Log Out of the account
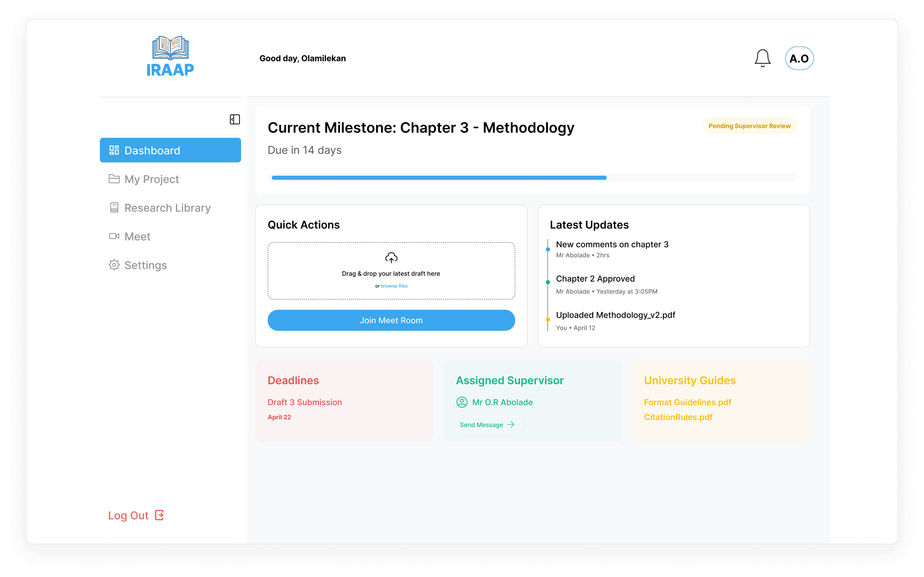Image resolution: width=924 pixels, height=577 pixels. [x=136, y=515]
